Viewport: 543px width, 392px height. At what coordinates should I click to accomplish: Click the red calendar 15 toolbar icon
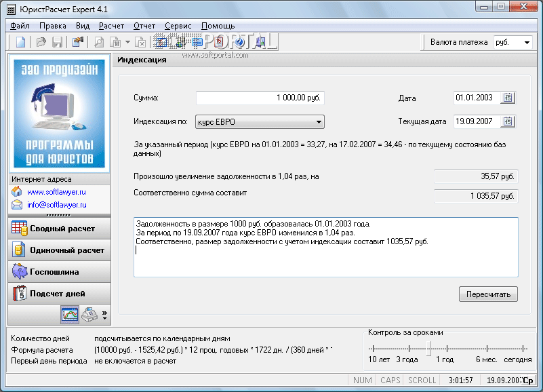click(x=219, y=42)
